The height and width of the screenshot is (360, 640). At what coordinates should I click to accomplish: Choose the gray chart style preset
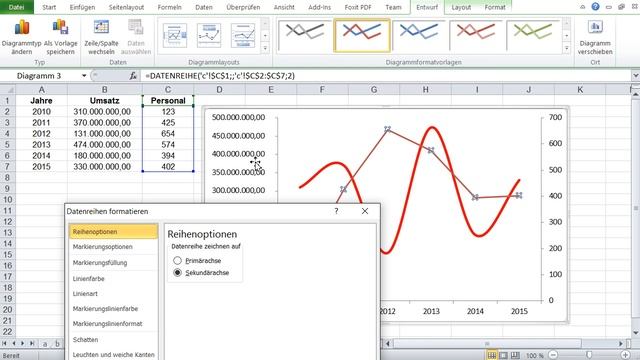tap(305, 36)
